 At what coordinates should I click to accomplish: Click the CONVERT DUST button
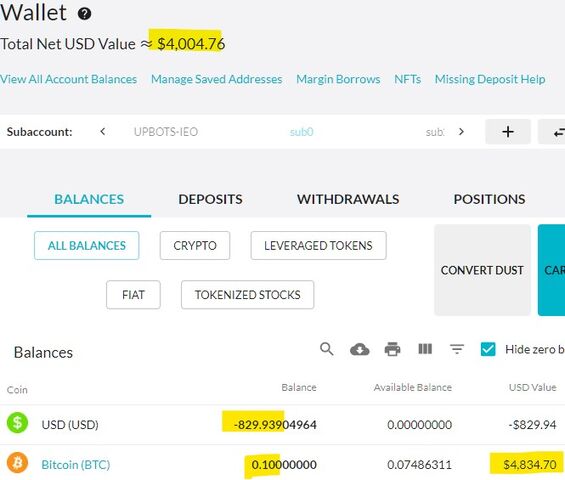coord(482,270)
